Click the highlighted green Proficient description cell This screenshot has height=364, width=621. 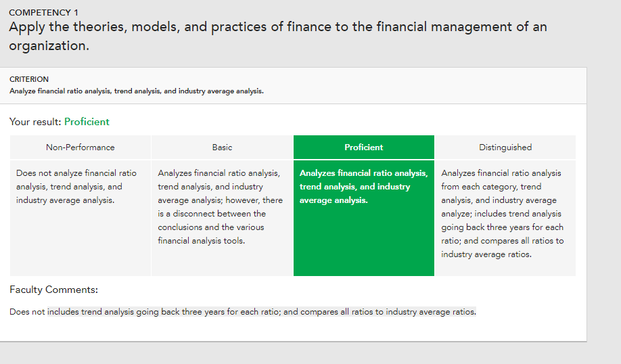[x=363, y=218]
